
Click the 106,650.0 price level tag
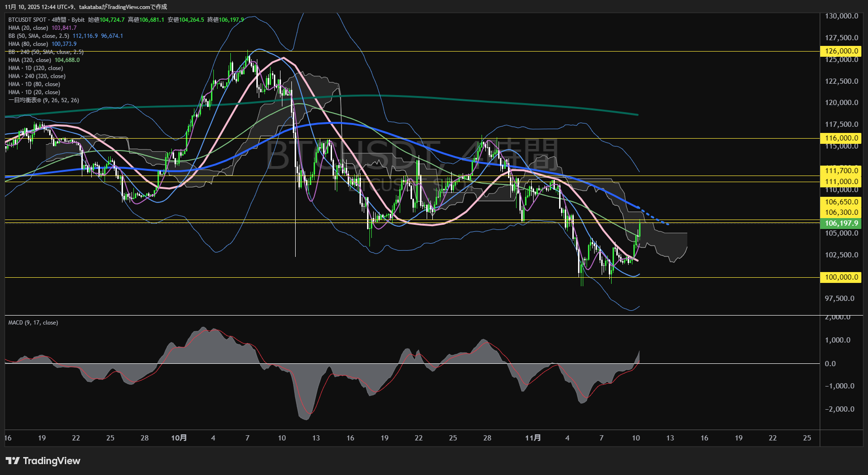pos(841,202)
